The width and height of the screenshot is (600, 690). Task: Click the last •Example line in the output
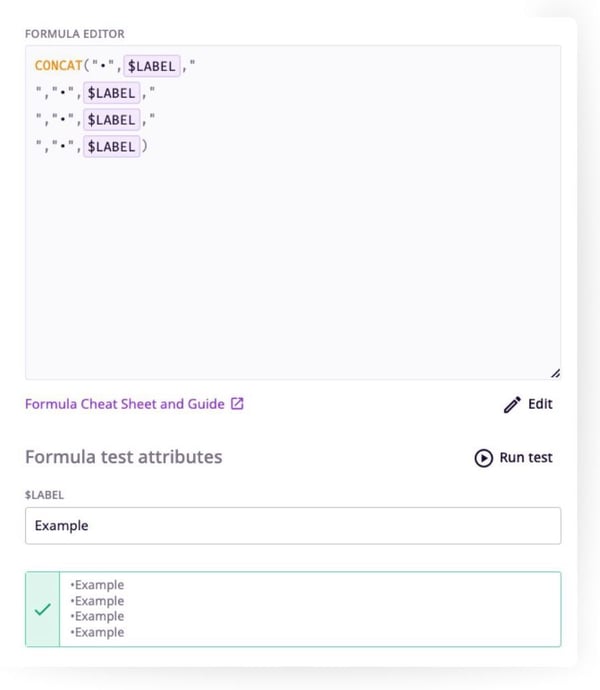coord(97,632)
